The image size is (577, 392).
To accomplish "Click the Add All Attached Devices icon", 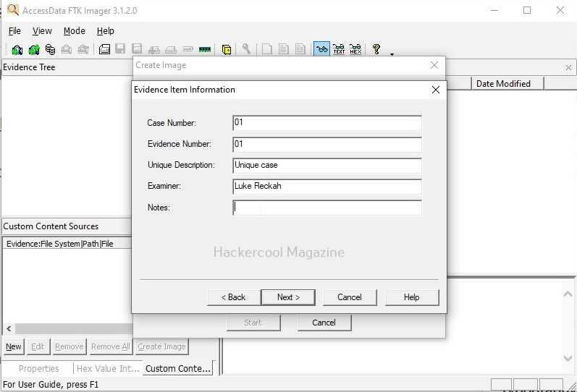I will click(33, 49).
